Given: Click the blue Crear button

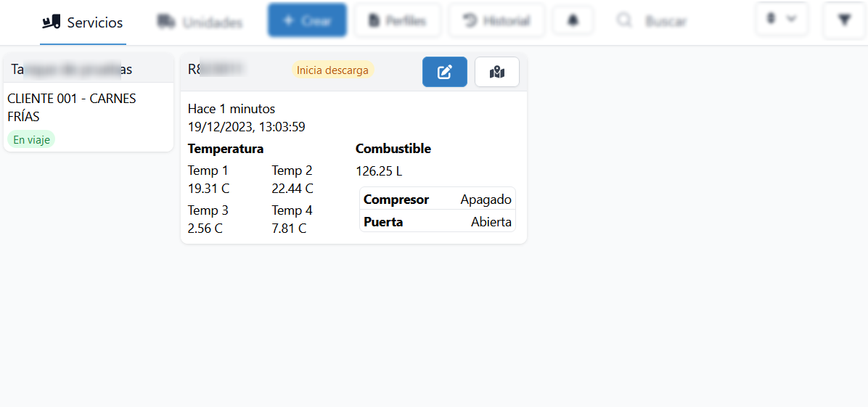Looking at the screenshot, I should tap(307, 20).
